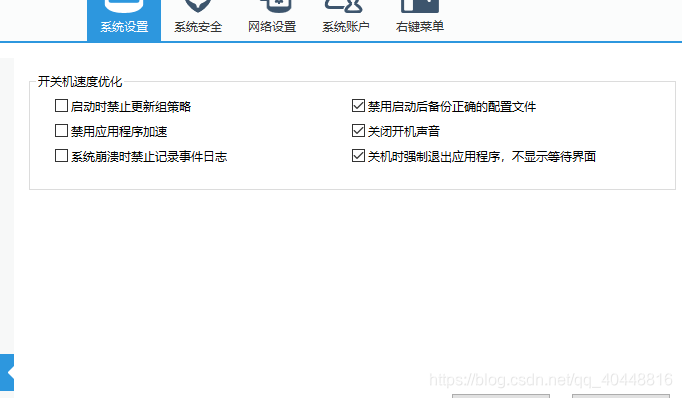
Task: Check 禁用应用程序加速 option
Action: 61,130
